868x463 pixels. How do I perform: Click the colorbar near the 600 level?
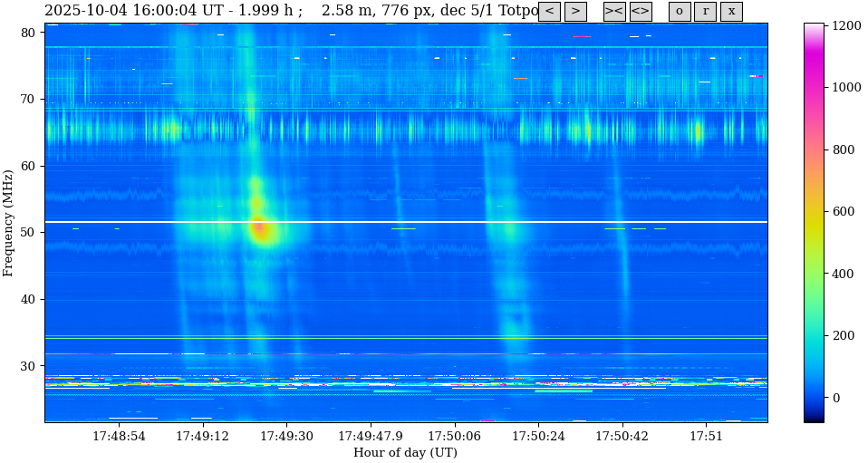[814, 212]
